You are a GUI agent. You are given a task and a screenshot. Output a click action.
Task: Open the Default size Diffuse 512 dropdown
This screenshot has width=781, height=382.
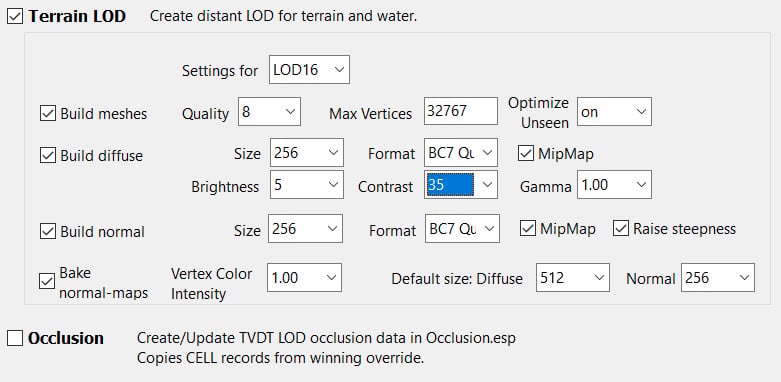573,277
